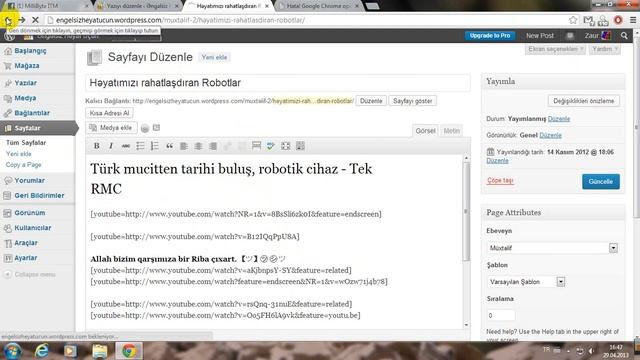This screenshot has height=360, width=640.
Task: Bookmark this page with the star
Action: tap(573, 20)
